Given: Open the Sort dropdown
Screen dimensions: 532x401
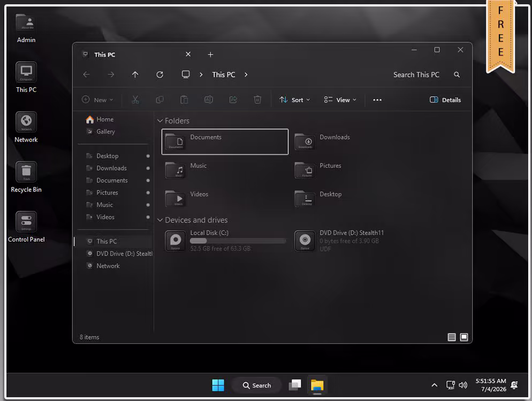Looking at the screenshot, I should [294, 99].
